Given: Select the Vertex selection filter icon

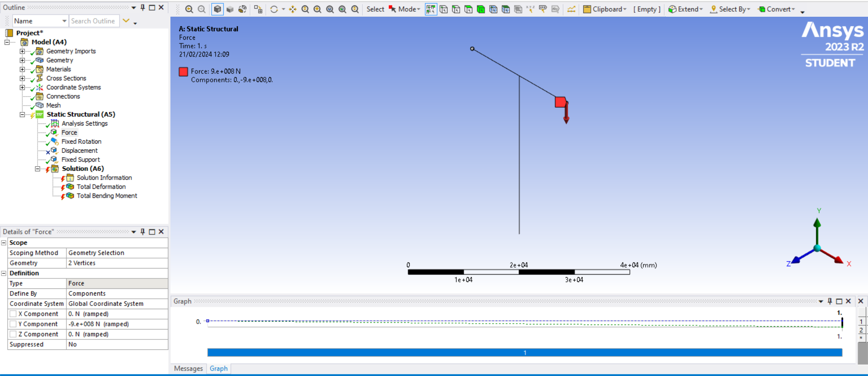Looking at the screenshot, I should click(x=443, y=9).
